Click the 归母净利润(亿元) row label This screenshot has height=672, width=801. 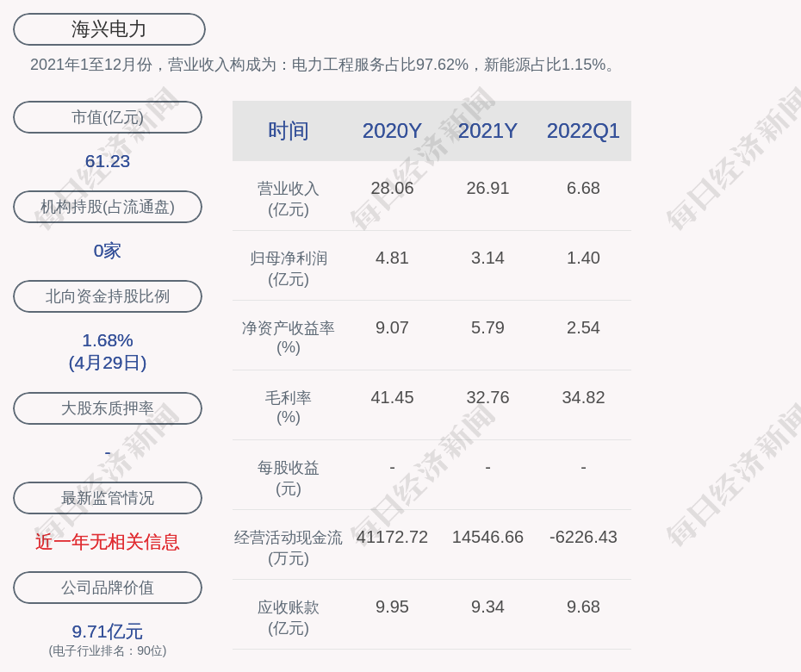[289, 269]
